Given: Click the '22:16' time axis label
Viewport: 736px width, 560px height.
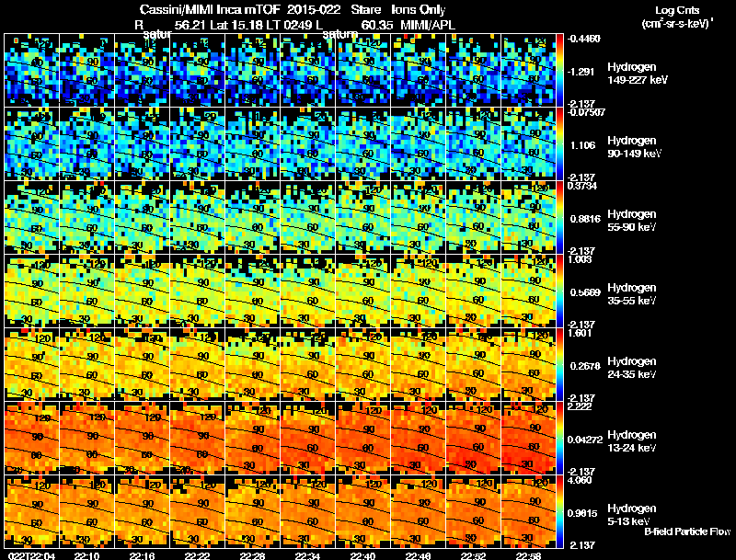Looking at the screenshot, I should tap(142, 555).
